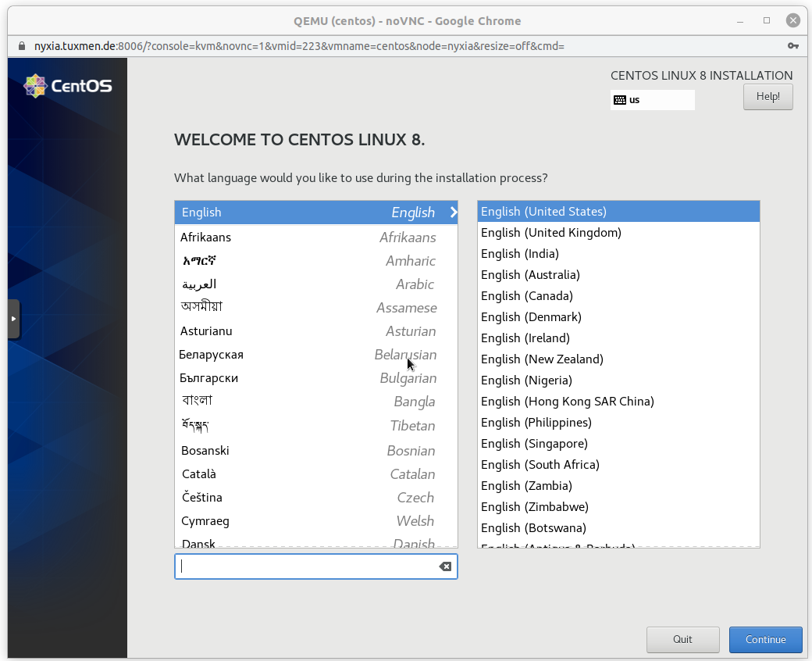This screenshot has width=812, height=661.
Task: Click the key icon in address bar
Action: (793, 46)
